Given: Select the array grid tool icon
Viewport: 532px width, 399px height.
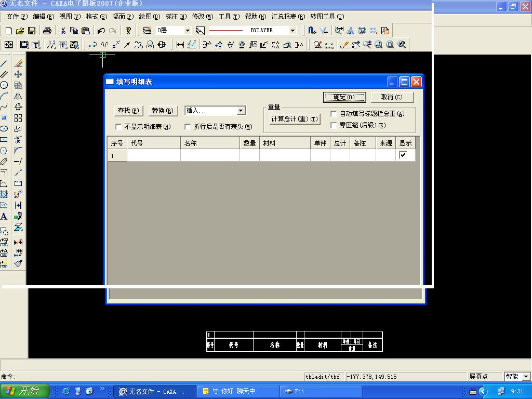Looking at the screenshot, I should (18, 118).
